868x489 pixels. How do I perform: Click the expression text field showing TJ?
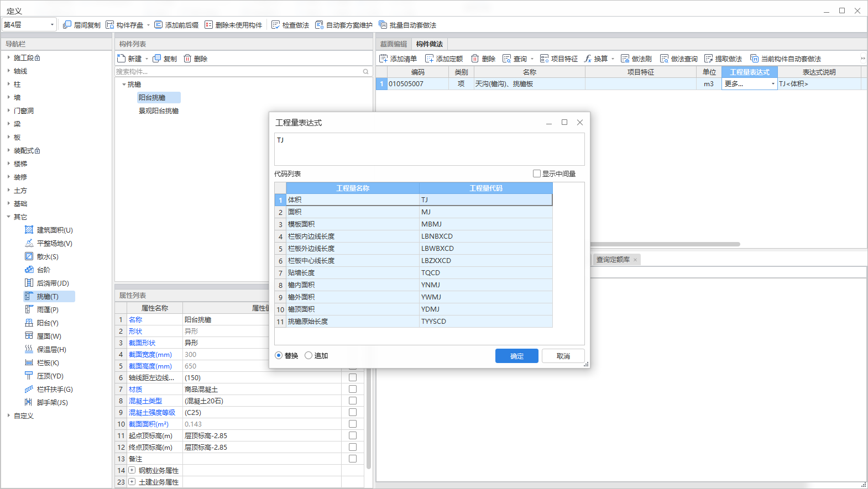click(430, 149)
